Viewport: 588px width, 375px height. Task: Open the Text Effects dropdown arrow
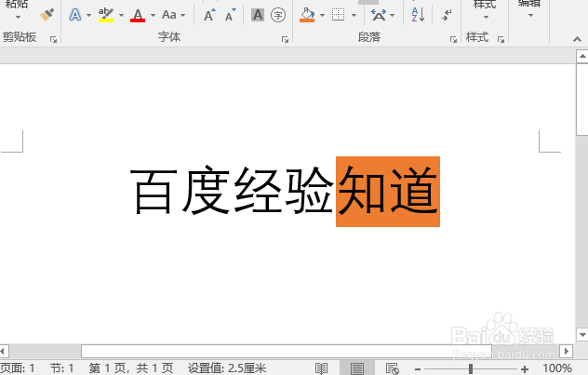[89, 16]
